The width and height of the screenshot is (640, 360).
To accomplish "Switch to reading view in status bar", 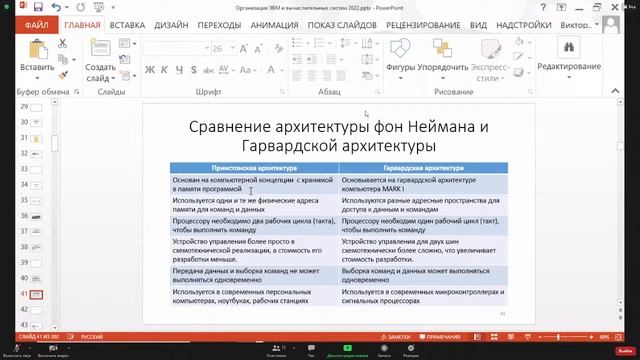I will (511, 337).
